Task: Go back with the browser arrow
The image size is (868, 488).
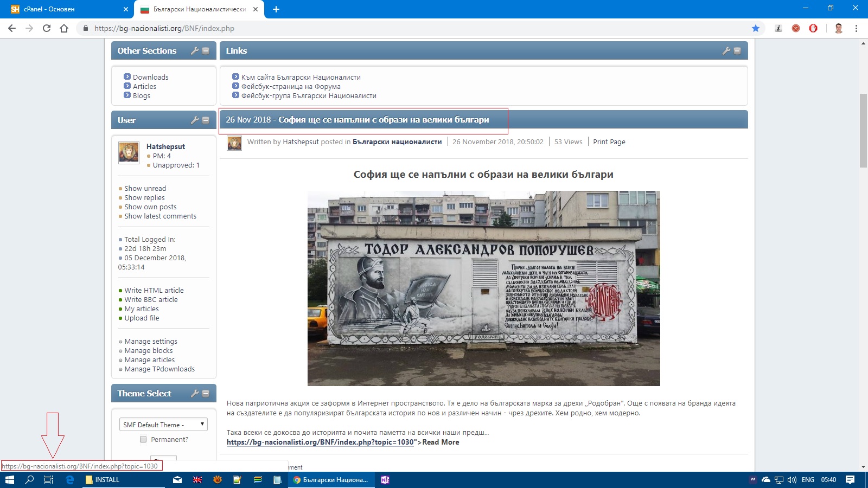Action: [12, 28]
